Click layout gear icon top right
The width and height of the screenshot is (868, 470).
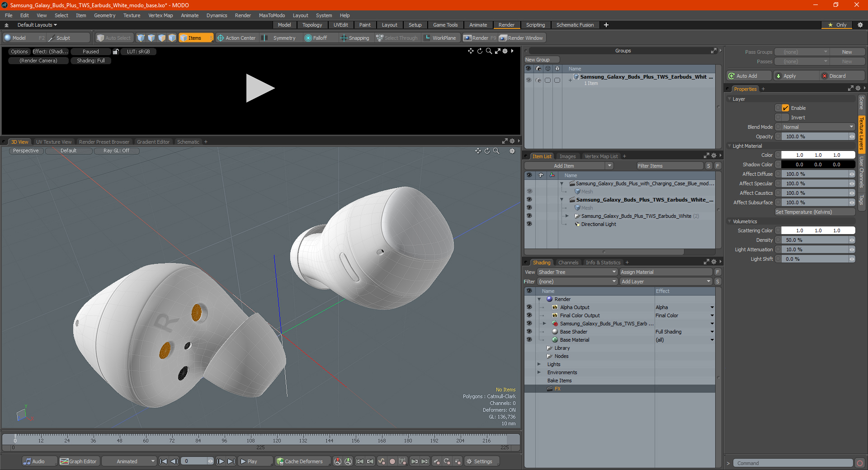860,25
